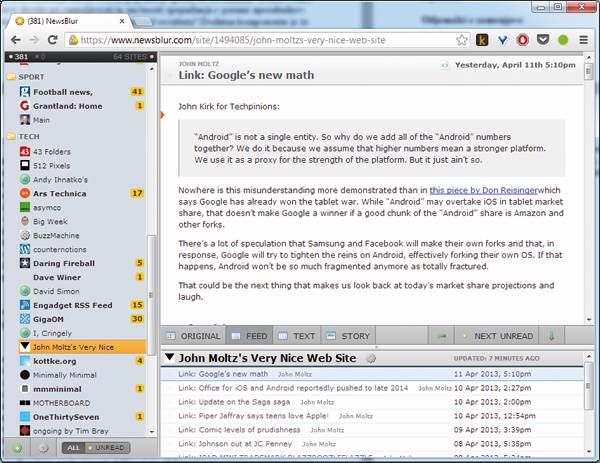This screenshot has height=463, width=600.
Task: Click the green down arrow after Next Unread
Action: tap(551, 336)
